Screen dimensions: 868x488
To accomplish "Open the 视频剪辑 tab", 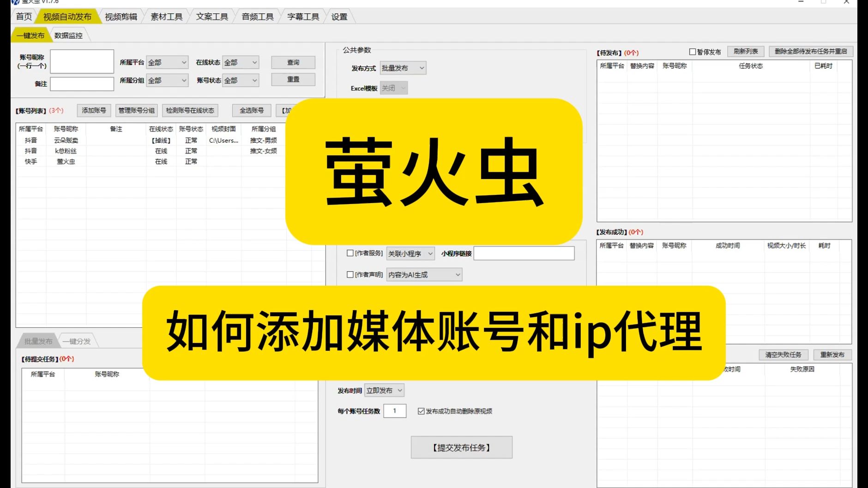I will click(x=121, y=17).
